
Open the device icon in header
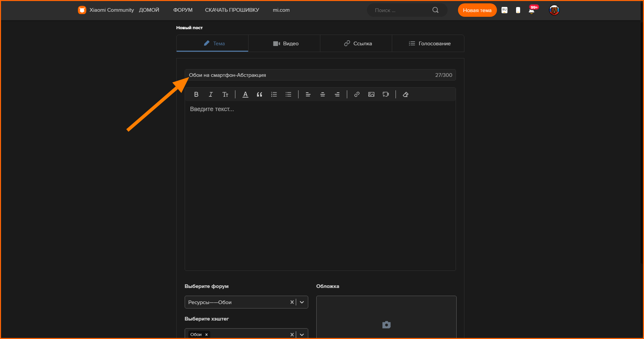click(x=518, y=10)
